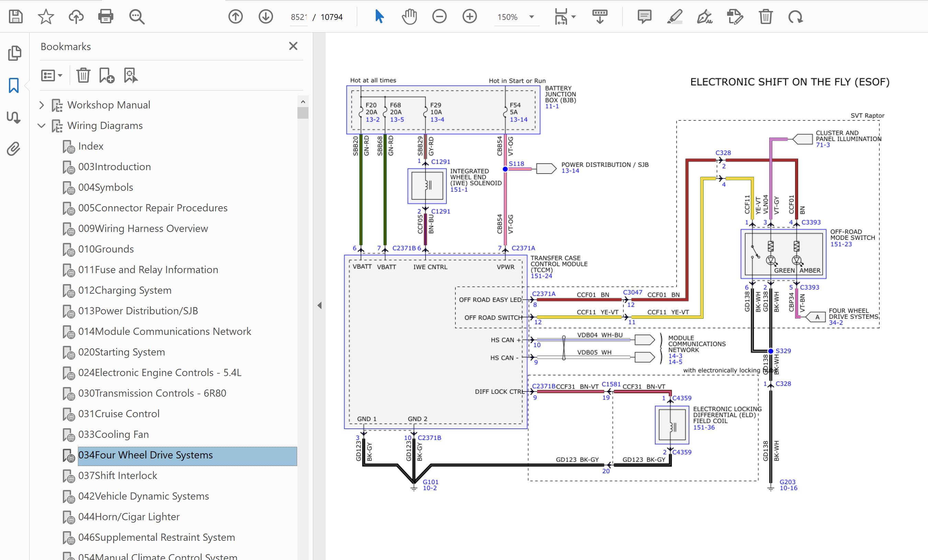
Task: Select the highlight text tool
Action: [x=675, y=16]
